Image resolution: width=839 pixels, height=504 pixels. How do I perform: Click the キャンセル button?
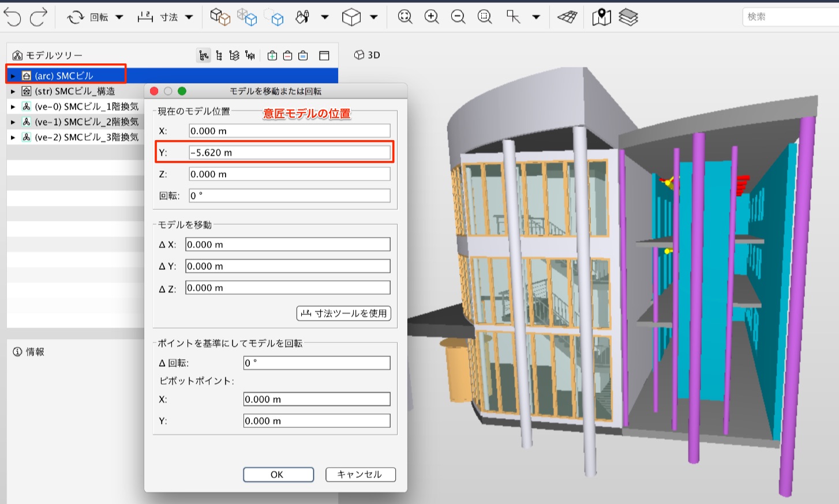pos(361,475)
